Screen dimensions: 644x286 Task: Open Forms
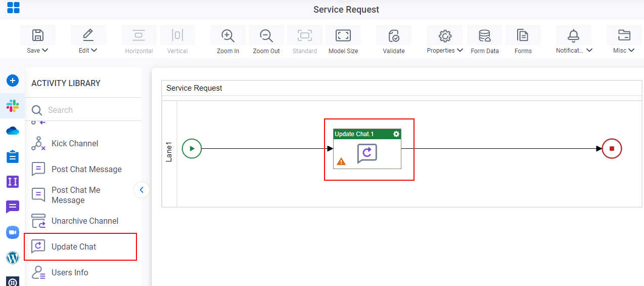(523, 40)
